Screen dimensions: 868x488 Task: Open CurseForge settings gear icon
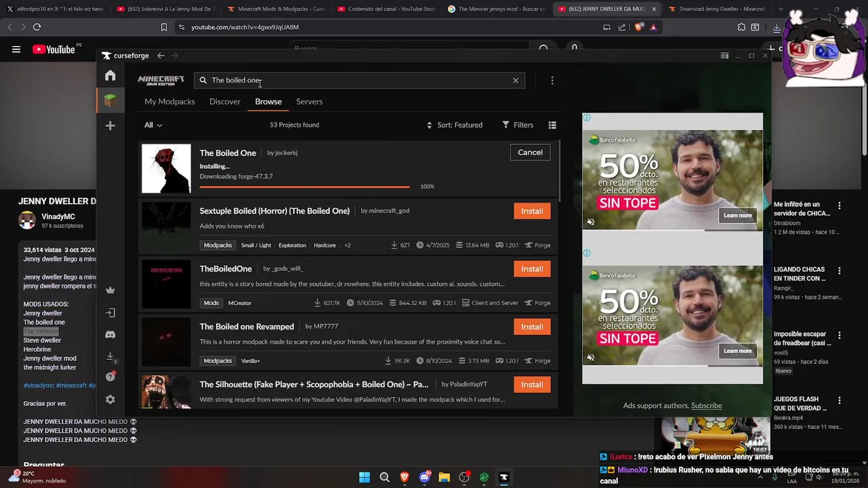click(110, 399)
